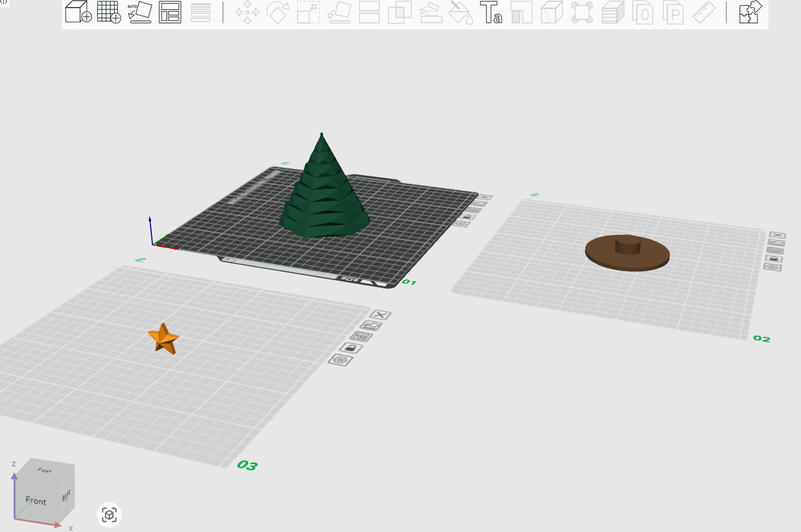Open the Assemble view puzzle icon
Image resolution: width=801 pixels, height=532 pixels.
[x=750, y=12]
